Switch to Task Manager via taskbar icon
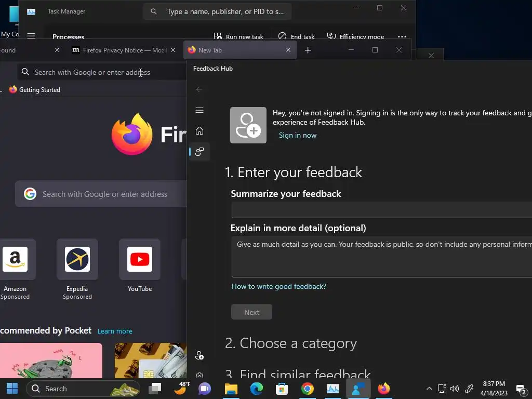Viewport: 532px width, 399px height. click(x=333, y=389)
